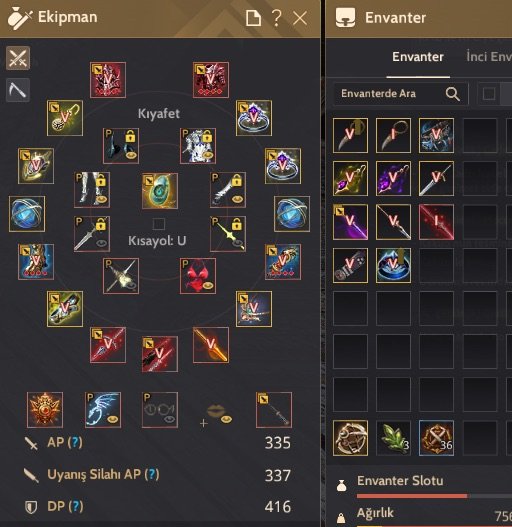Toggle eye icon on the glasses slot
This screenshot has height=527, width=512.
pyautogui.click(x=170, y=419)
